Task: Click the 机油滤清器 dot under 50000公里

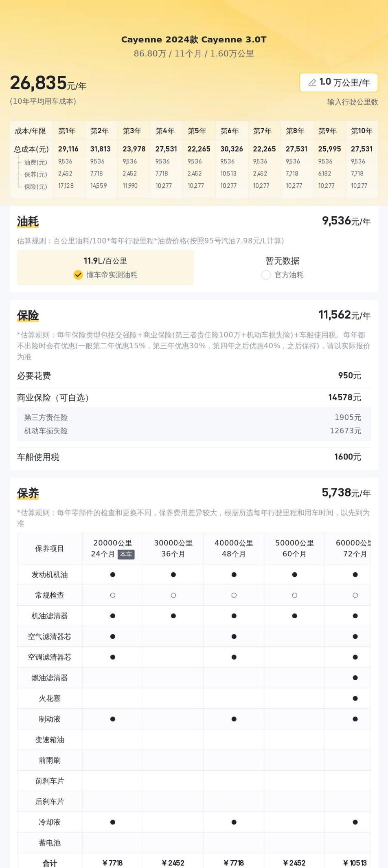Action: pos(295,616)
